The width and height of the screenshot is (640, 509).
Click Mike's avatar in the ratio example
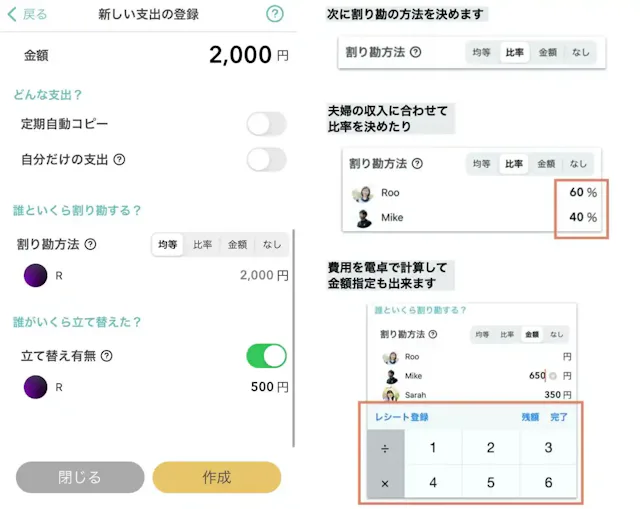tap(361, 217)
